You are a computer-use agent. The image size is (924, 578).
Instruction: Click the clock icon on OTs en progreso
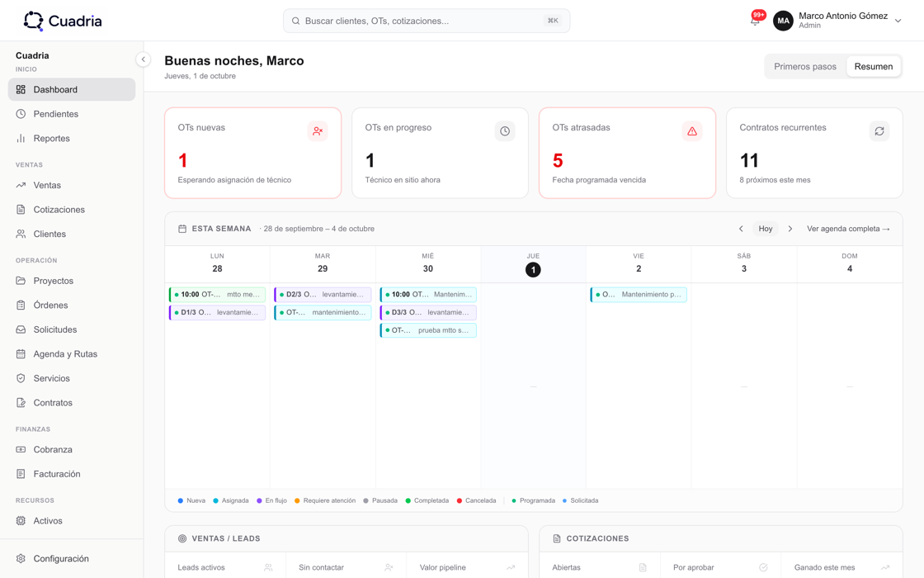pyautogui.click(x=505, y=131)
